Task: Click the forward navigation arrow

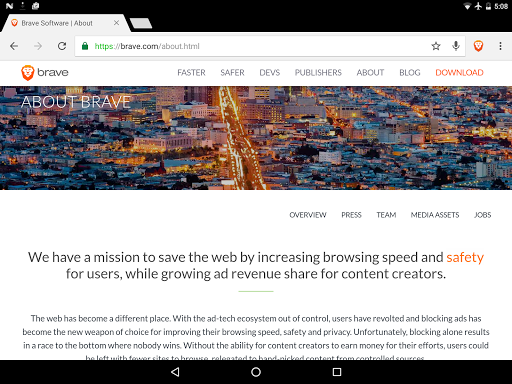Action: pyautogui.click(x=38, y=46)
